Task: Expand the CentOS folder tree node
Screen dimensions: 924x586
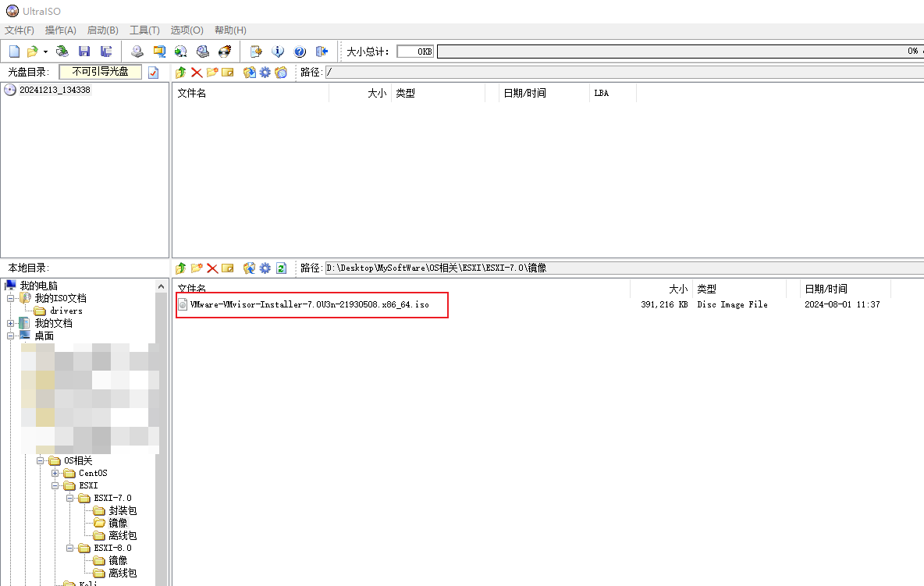Action: (x=55, y=473)
